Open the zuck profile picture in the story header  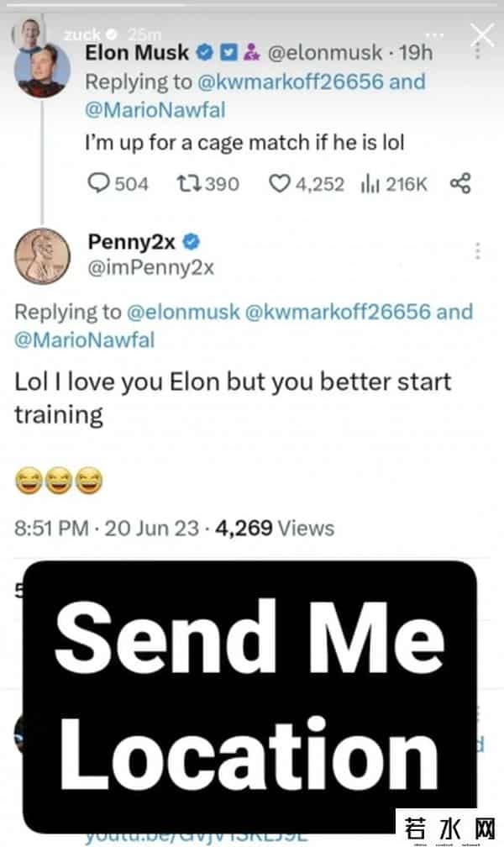pos(24,34)
